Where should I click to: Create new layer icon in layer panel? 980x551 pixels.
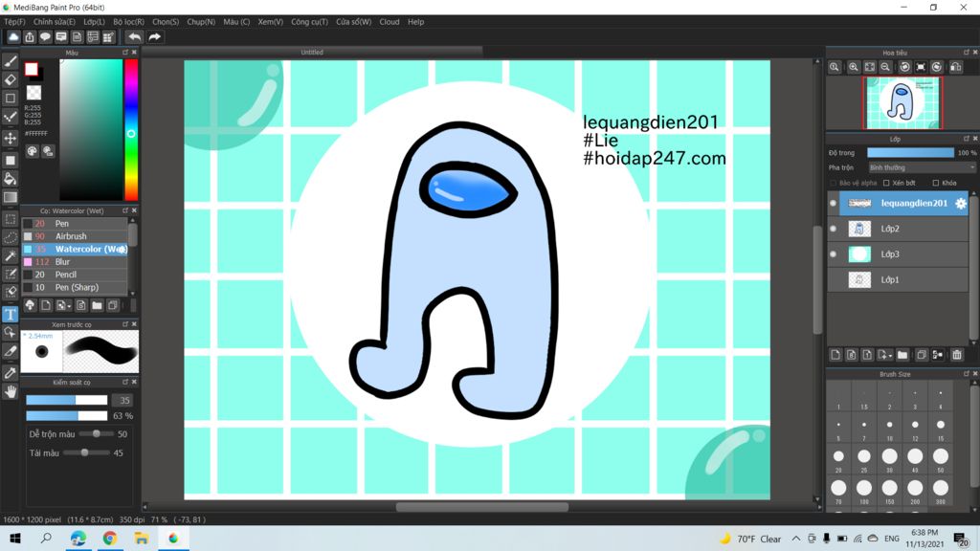coord(835,355)
